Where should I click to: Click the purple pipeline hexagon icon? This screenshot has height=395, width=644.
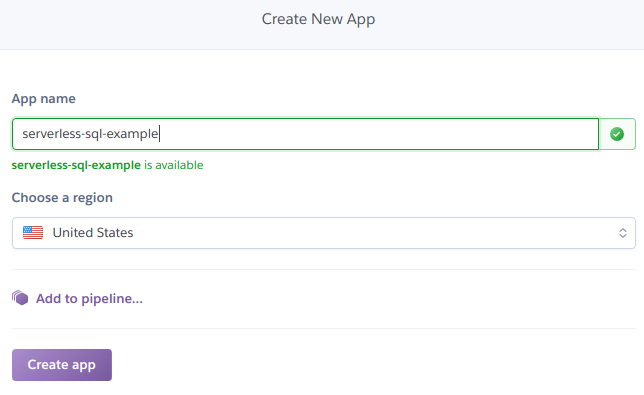pos(20,298)
